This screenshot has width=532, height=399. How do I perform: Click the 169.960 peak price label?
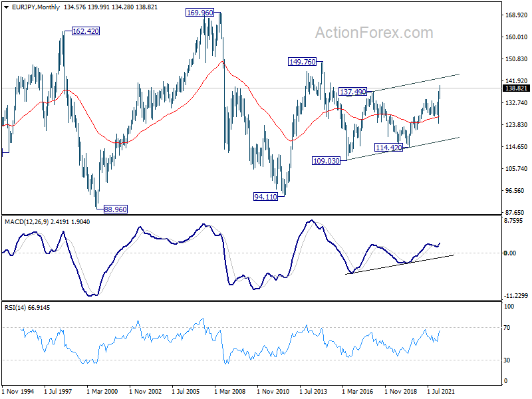point(200,13)
